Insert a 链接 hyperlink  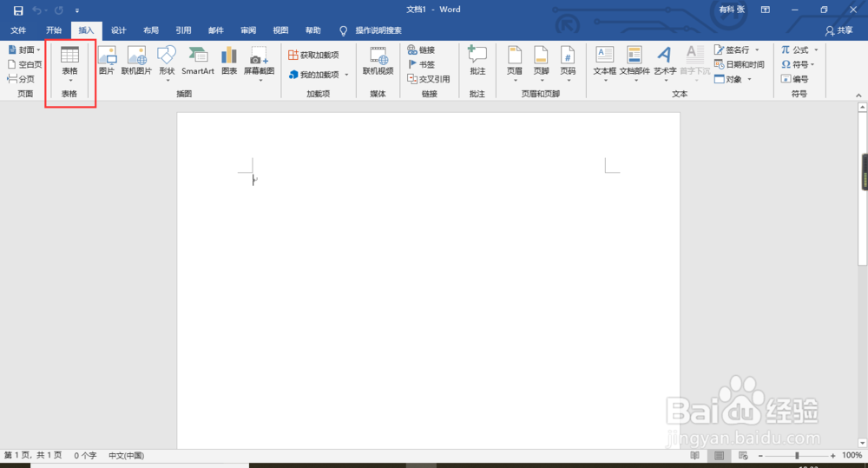tap(421, 49)
